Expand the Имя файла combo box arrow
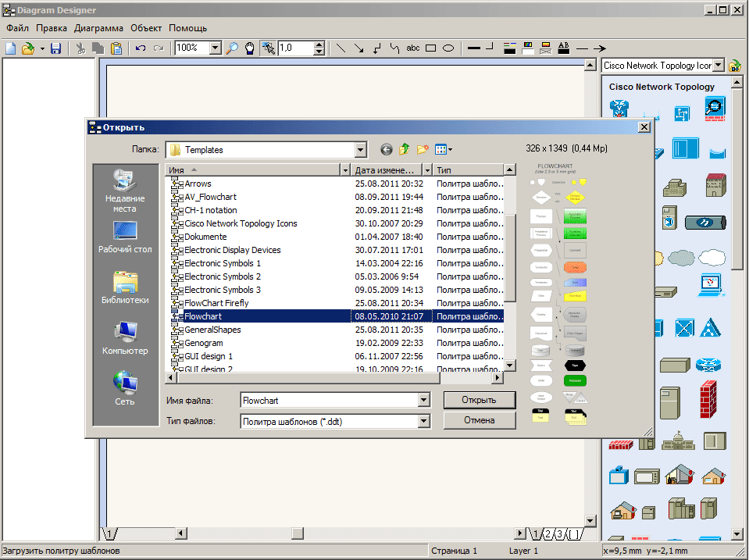 coord(423,400)
